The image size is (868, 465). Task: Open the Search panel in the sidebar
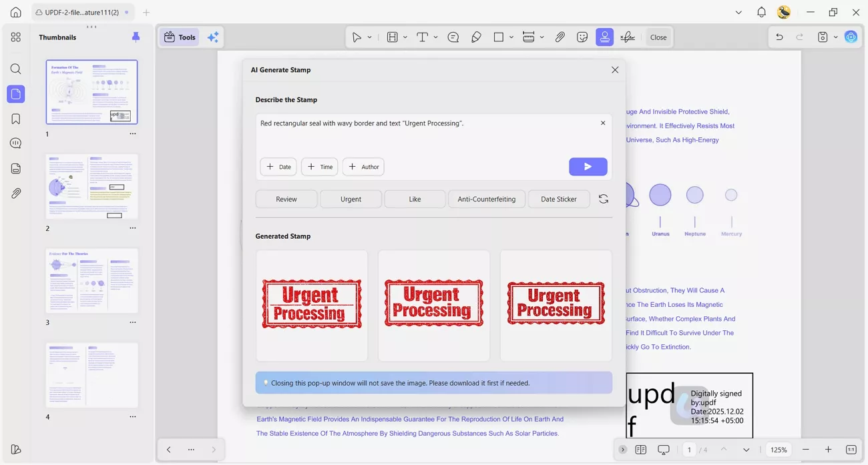[15, 69]
